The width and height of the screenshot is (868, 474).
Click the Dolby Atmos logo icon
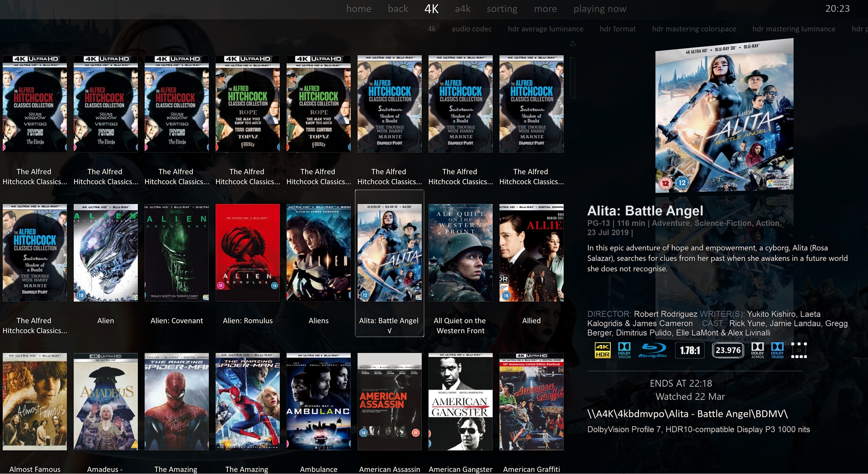point(758,350)
